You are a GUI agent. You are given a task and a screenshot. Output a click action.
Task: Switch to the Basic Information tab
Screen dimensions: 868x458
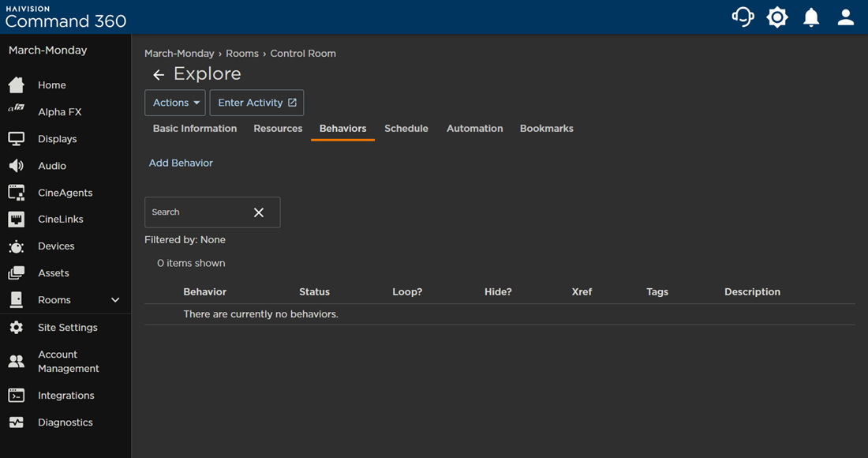click(195, 129)
